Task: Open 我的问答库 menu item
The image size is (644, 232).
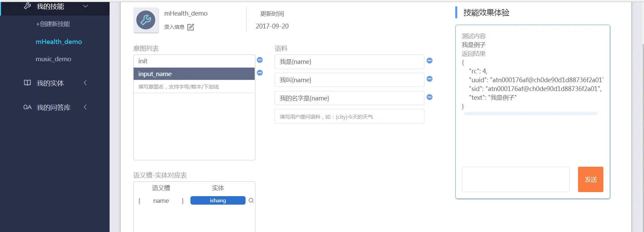Action: click(x=53, y=108)
